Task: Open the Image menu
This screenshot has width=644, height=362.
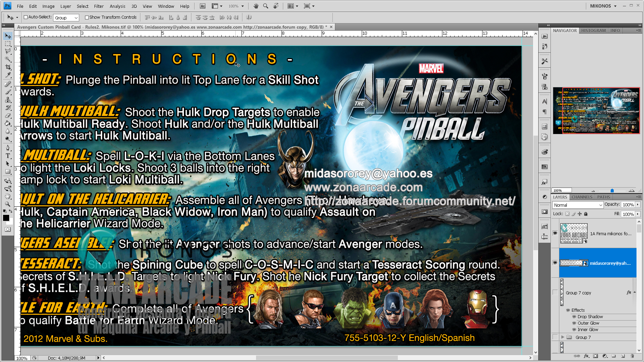Action: pyautogui.click(x=48, y=6)
